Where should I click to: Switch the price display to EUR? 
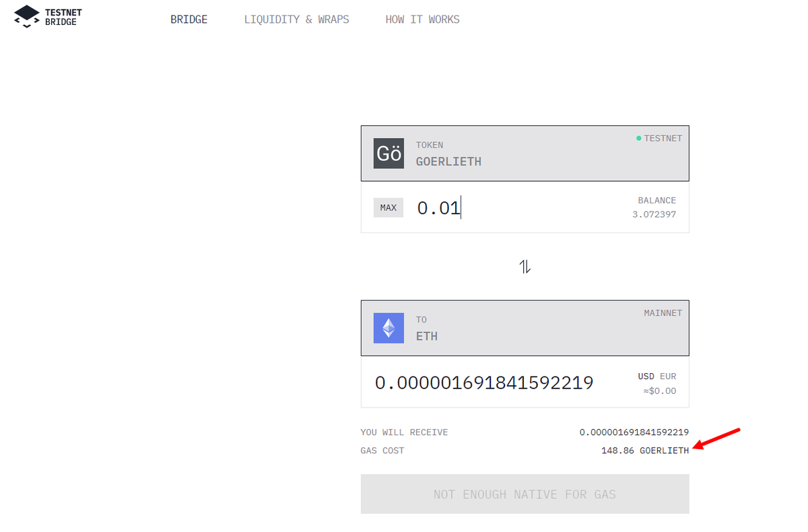669,376
